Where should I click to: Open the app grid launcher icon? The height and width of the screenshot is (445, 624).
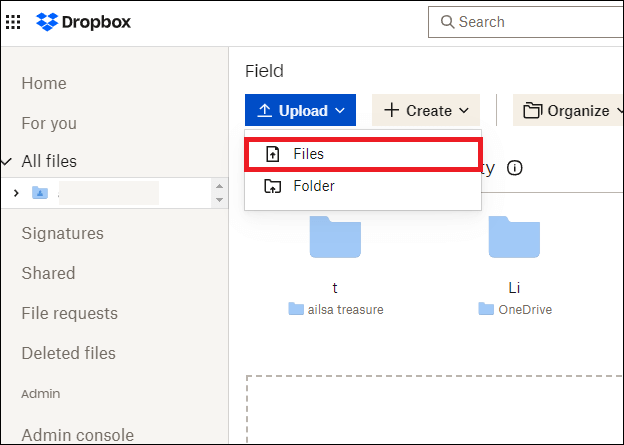[x=13, y=21]
